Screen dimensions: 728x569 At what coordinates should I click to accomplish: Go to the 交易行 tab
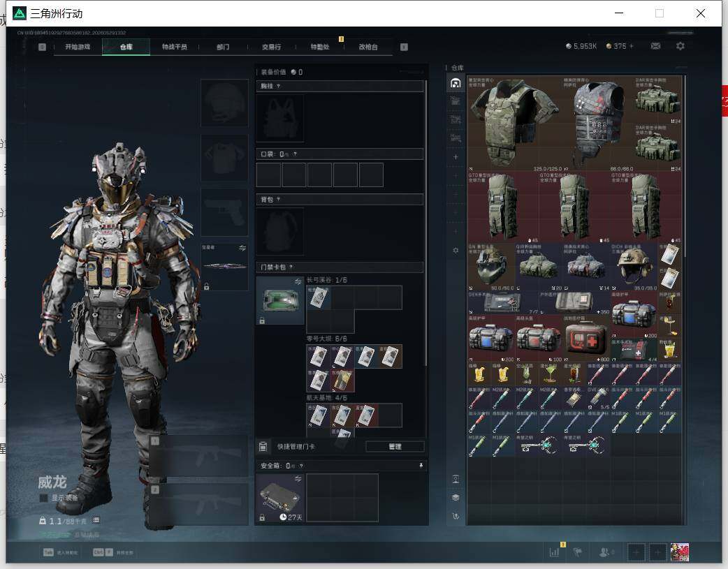pos(271,47)
